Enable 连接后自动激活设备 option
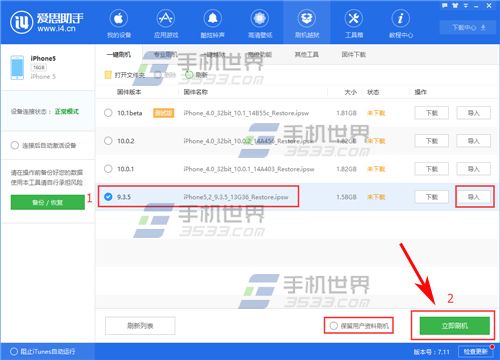 point(15,145)
